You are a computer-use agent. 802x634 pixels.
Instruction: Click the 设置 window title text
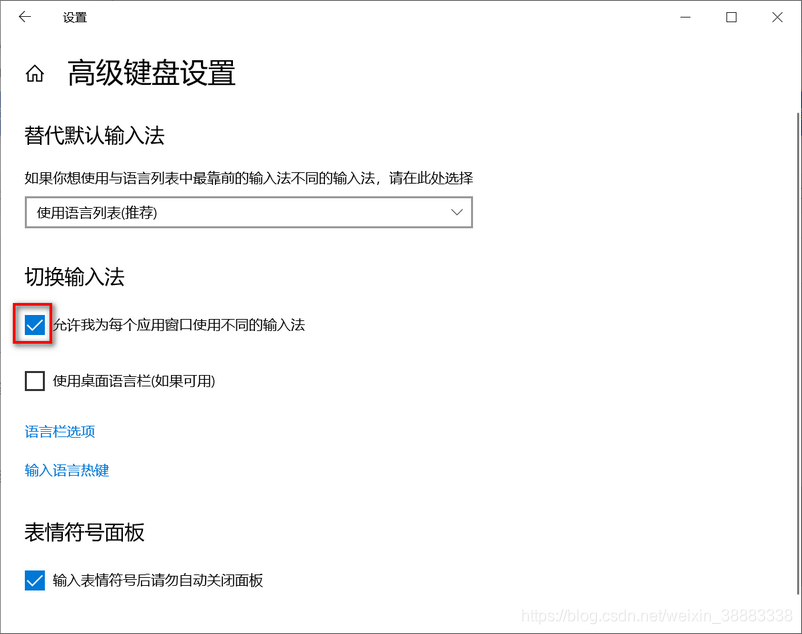tap(75, 17)
